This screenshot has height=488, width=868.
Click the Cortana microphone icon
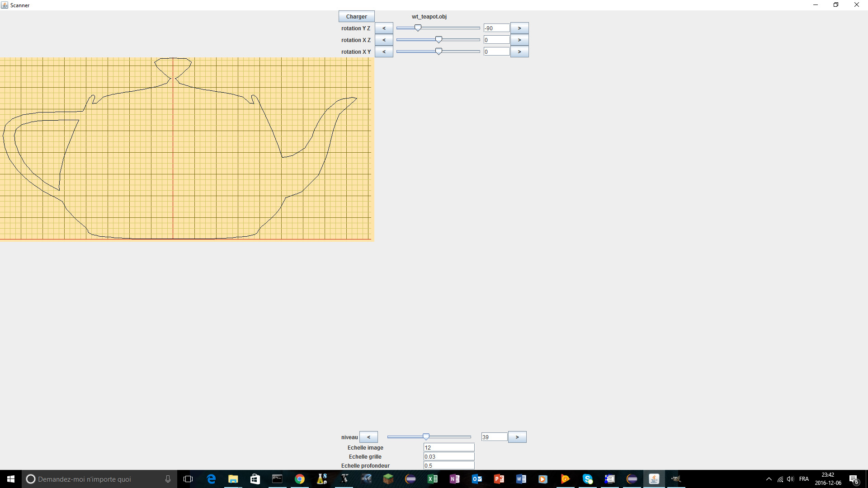[x=168, y=479]
